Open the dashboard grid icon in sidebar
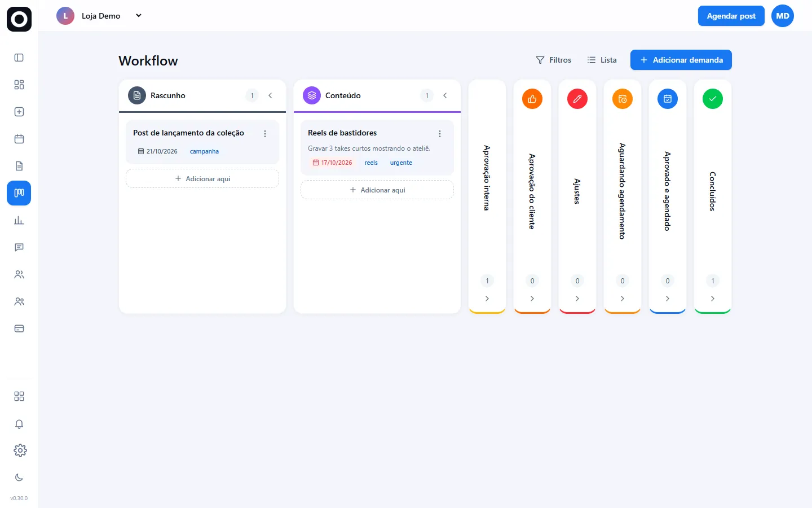The width and height of the screenshot is (812, 508). (19, 85)
